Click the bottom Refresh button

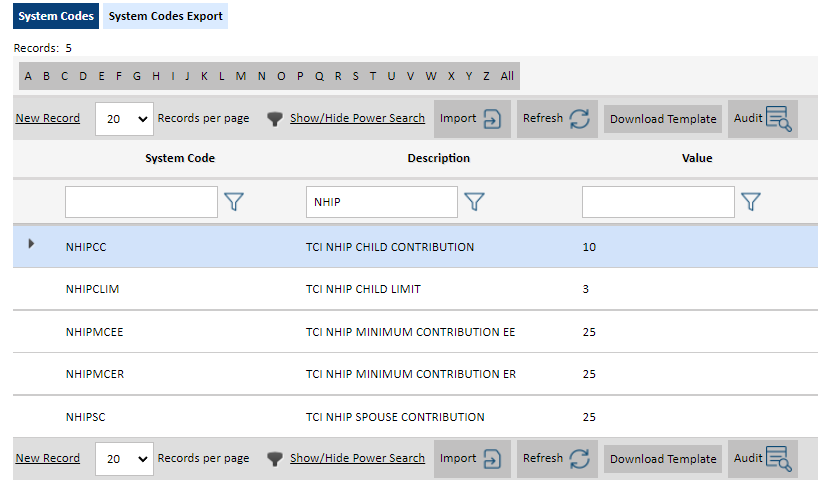coord(557,458)
